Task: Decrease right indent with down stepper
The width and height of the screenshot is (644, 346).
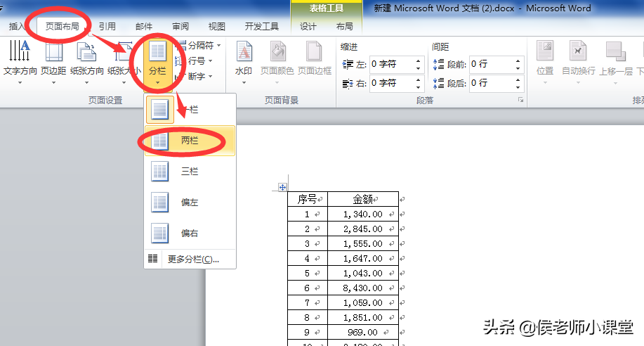Action: 418,87
